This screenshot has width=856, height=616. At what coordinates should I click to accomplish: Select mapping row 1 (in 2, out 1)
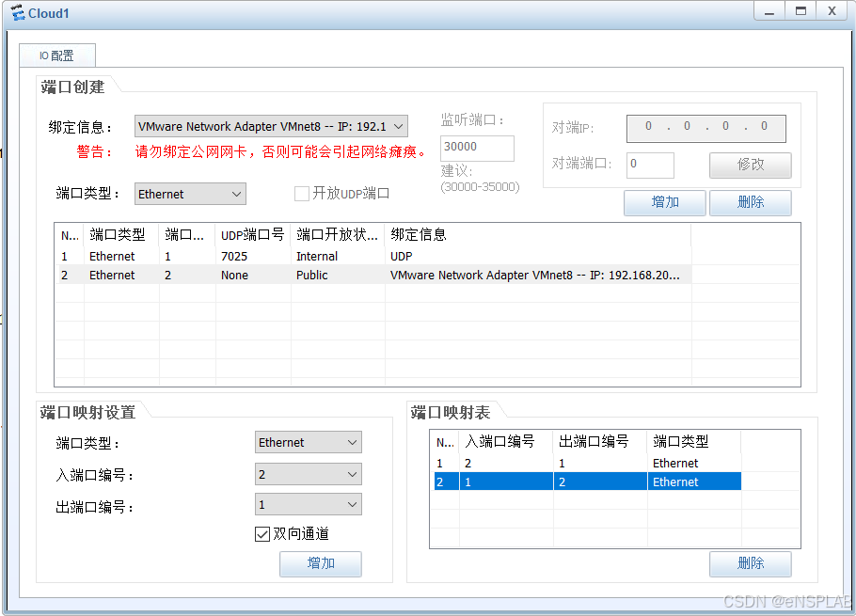tap(587, 464)
